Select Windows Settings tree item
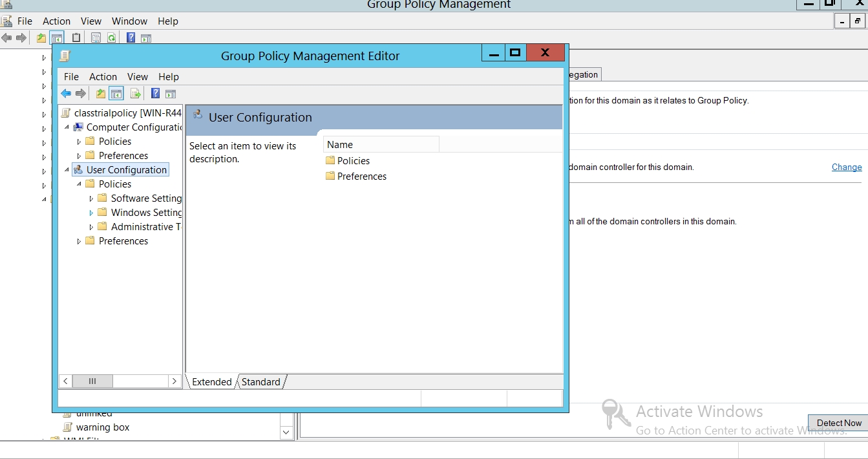The height and width of the screenshot is (459, 868). point(146,213)
